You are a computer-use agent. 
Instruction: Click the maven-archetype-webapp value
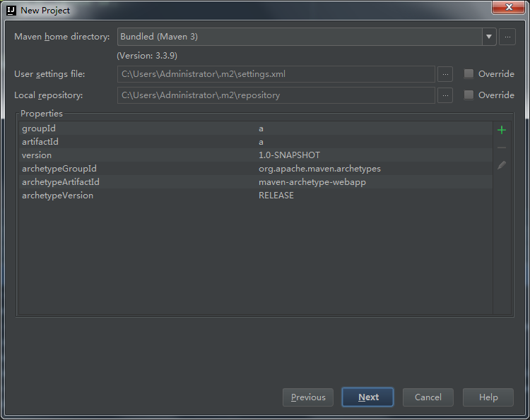312,182
